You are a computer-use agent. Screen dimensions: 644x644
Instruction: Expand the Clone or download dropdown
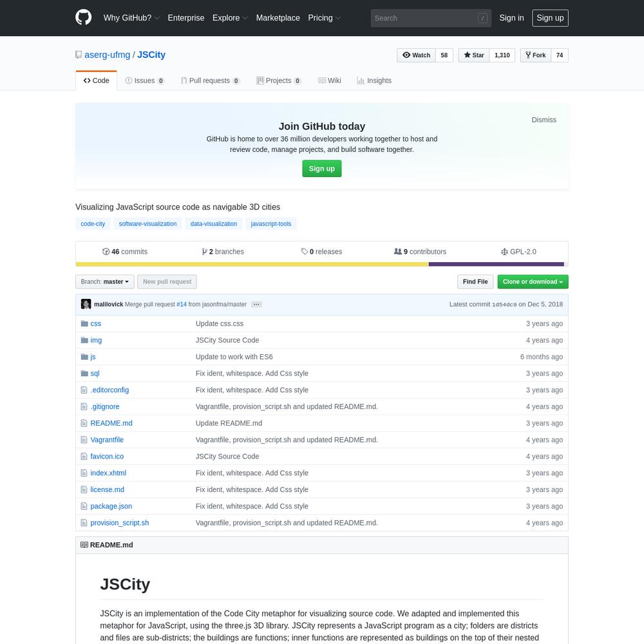coord(533,282)
